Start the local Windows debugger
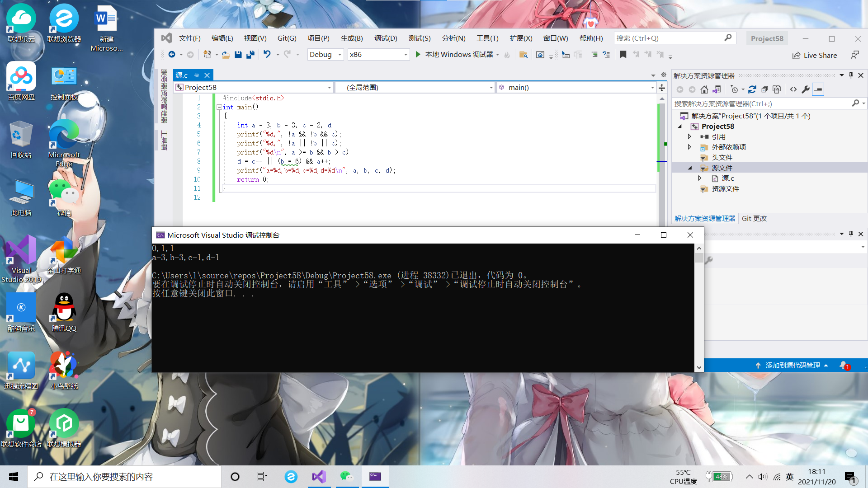Viewport: 868px width, 488px height. [458, 55]
